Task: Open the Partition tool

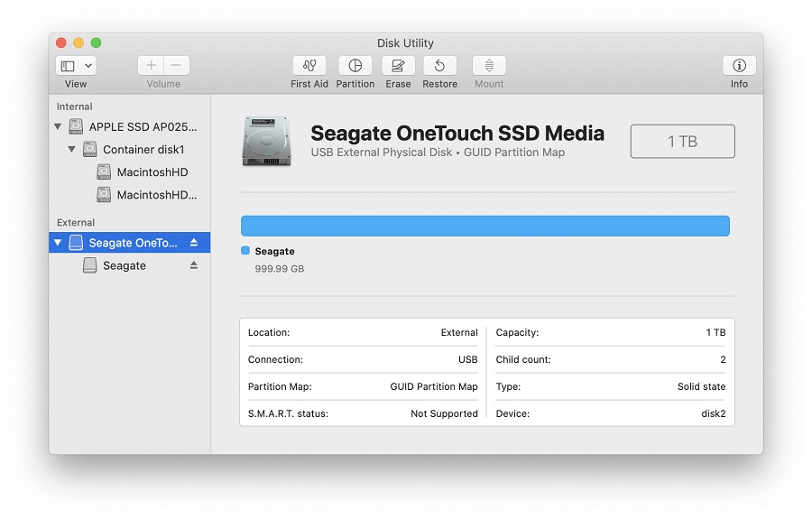Action: [x=355, y=66]
